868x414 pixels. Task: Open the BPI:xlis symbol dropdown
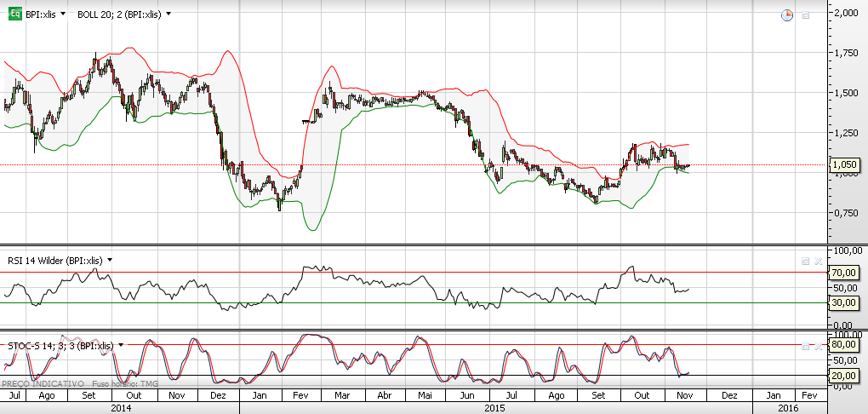coord(64,14)
